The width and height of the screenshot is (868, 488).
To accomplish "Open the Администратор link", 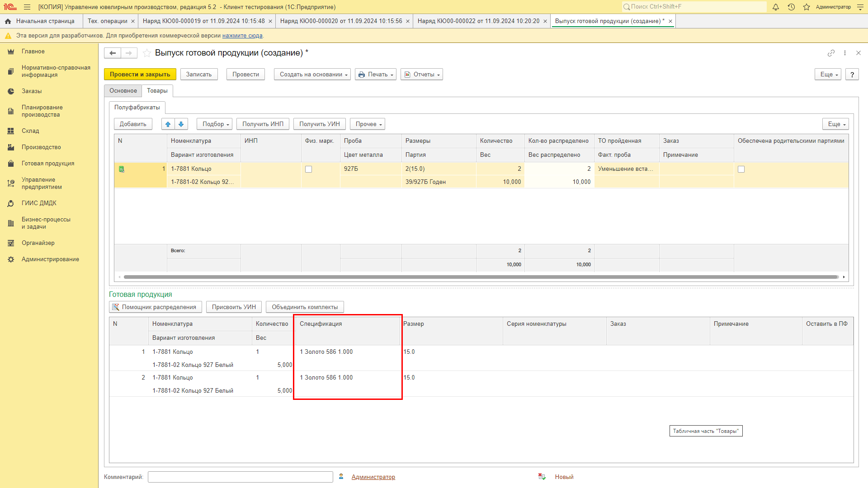I will pyautogui.click(x=373, y=477).
